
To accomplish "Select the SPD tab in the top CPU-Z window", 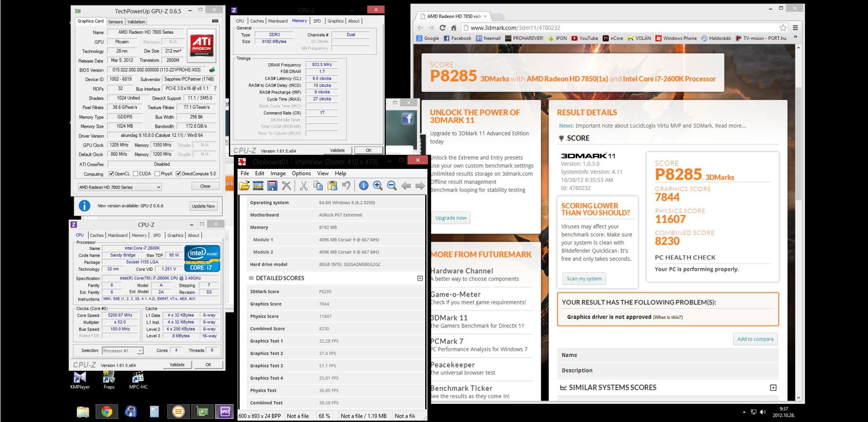I will [317, 21].
